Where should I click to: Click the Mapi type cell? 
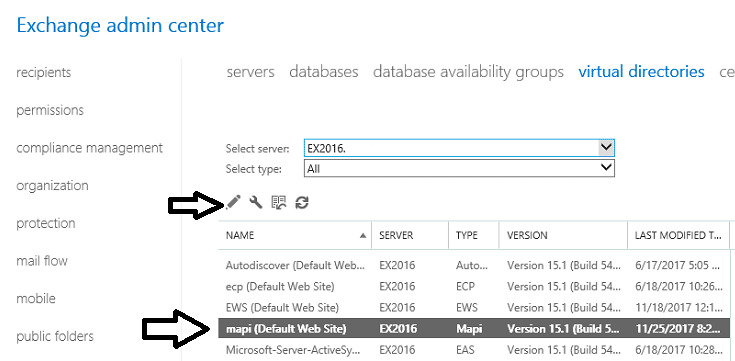(469, 329)
